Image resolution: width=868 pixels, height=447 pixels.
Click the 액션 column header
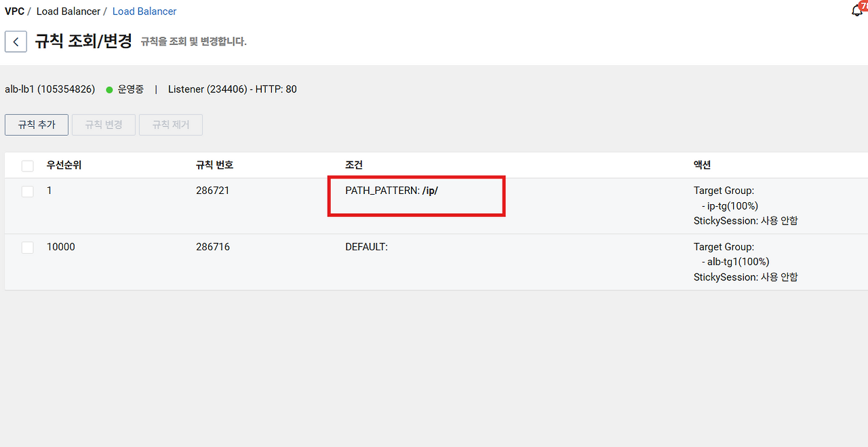pyautogui.click(x=702, y=165)
